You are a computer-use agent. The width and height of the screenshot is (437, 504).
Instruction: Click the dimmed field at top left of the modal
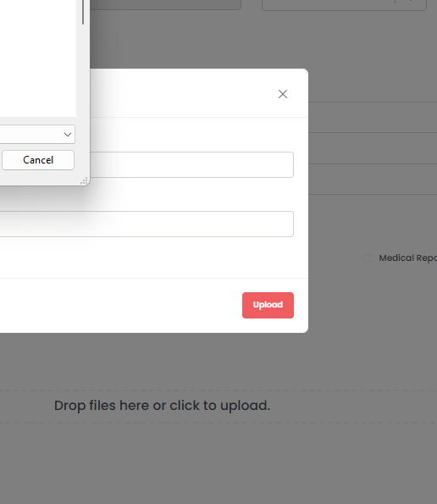coord(165,4)
